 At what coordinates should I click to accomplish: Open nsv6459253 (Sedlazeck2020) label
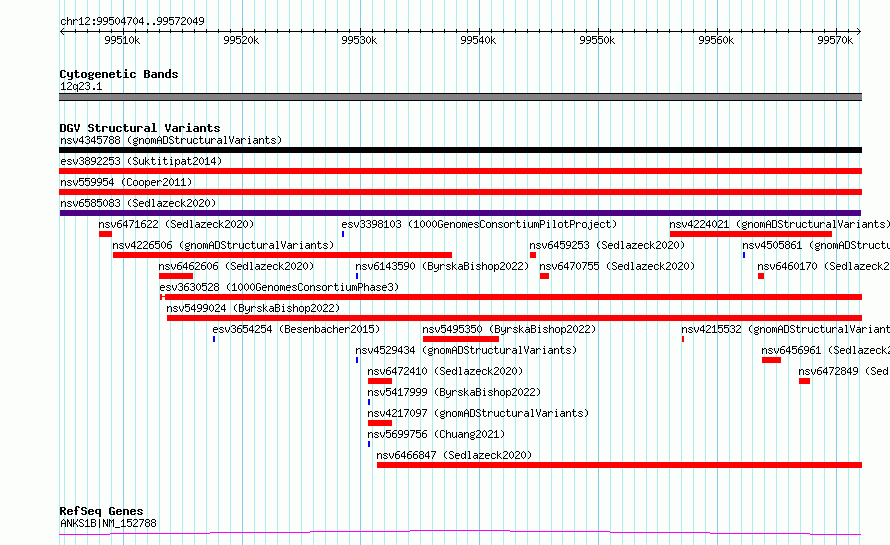[607, 245]
